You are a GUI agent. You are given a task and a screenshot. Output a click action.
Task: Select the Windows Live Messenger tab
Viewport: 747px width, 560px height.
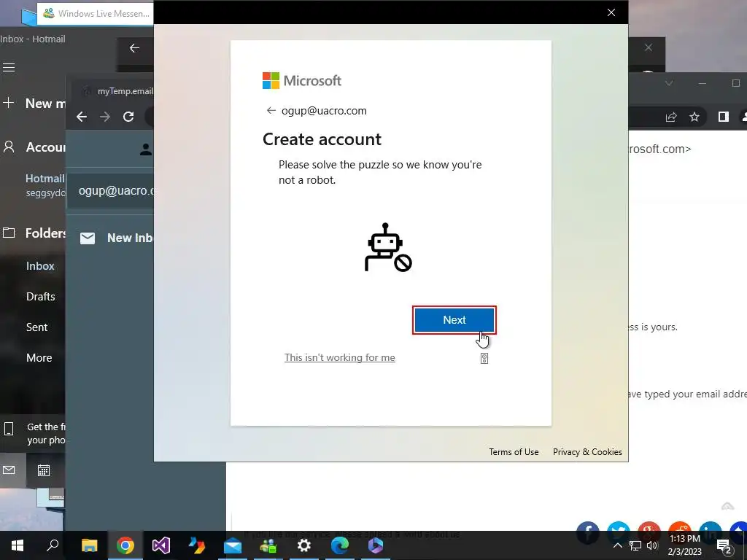[96, 13]
